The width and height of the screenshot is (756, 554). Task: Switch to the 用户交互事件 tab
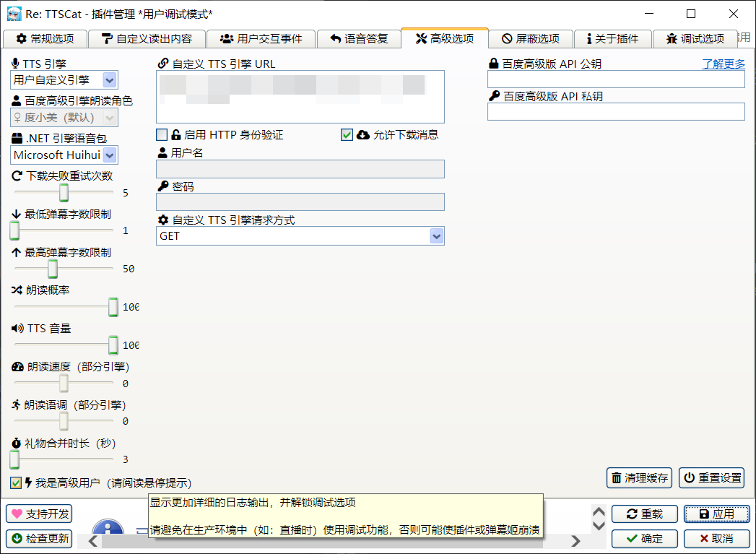(261, 38)
